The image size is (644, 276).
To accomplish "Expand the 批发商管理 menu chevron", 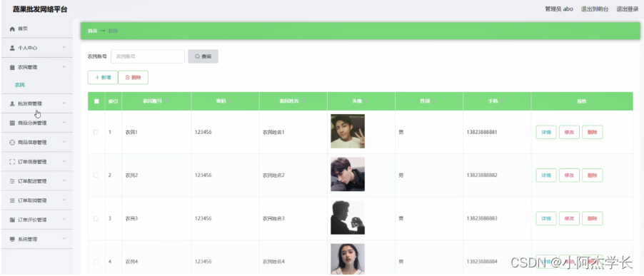I will click(64, 103).
